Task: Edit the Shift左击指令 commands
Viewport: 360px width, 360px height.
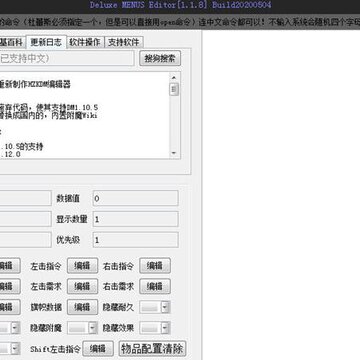Action: click(x=98, y=349)
